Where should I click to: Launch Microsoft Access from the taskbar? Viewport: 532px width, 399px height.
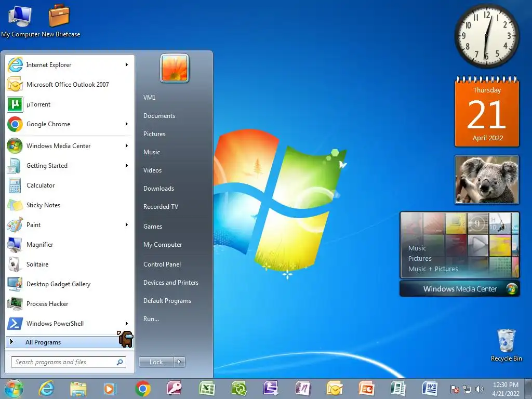click(x=175, y=389)
